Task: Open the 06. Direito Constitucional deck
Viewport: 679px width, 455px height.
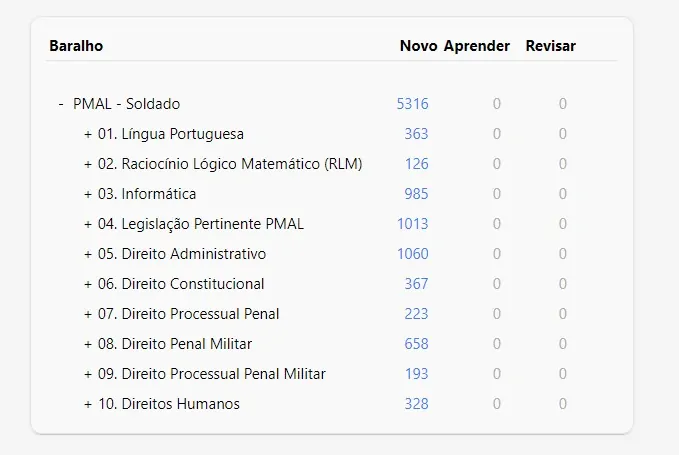Action: click(181, 284)
